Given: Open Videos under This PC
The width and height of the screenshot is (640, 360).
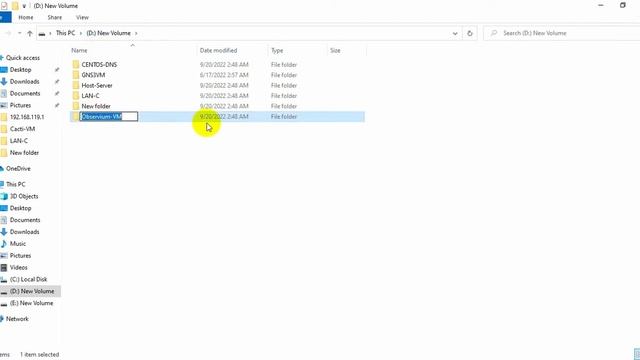Looking at the screenshot, I should (x=19, y=267).
